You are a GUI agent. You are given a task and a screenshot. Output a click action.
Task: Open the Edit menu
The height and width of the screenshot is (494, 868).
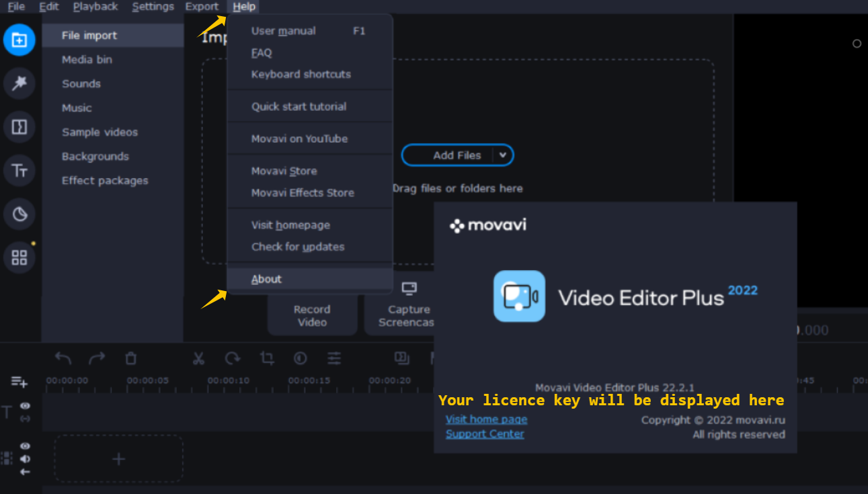(x=49, y=7)
